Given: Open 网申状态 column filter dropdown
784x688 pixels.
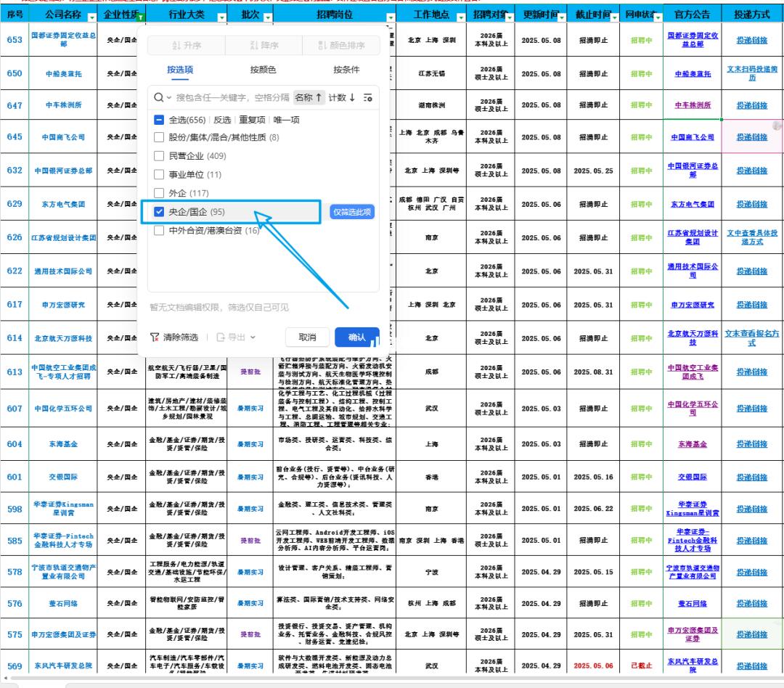Looking at the screenshot, I should (x=658, y=17).
